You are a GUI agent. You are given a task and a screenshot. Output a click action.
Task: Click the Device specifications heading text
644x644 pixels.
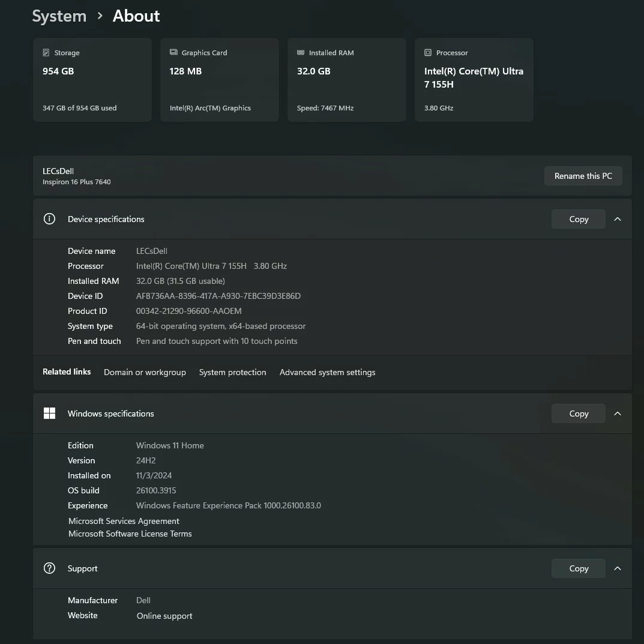click(106, 219)
